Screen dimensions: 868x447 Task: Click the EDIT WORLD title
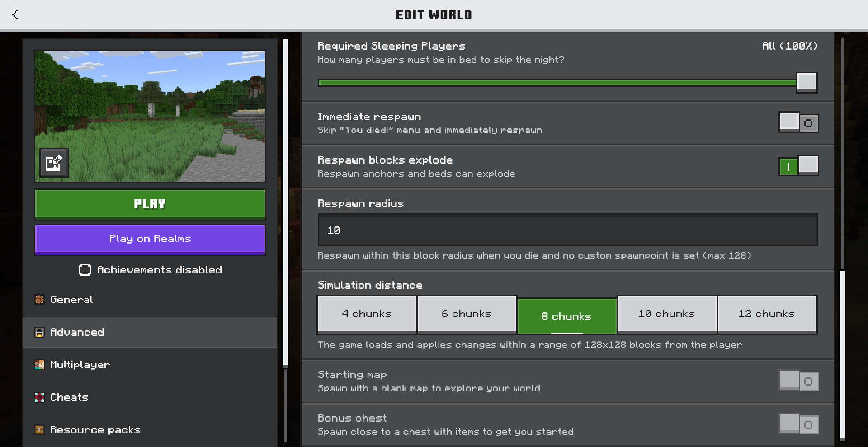coord(434,15)
